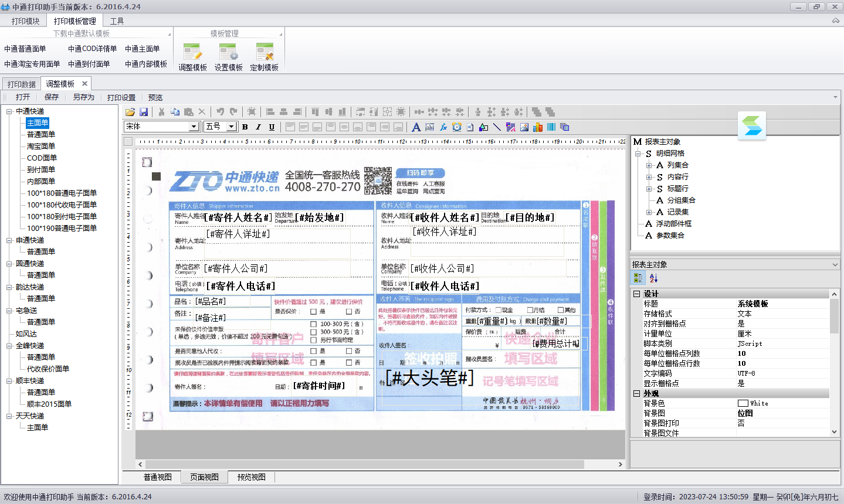844x504 pixels.
Task: Click the 定制模板 icon in the ribbon
Action: click(264, 52)
